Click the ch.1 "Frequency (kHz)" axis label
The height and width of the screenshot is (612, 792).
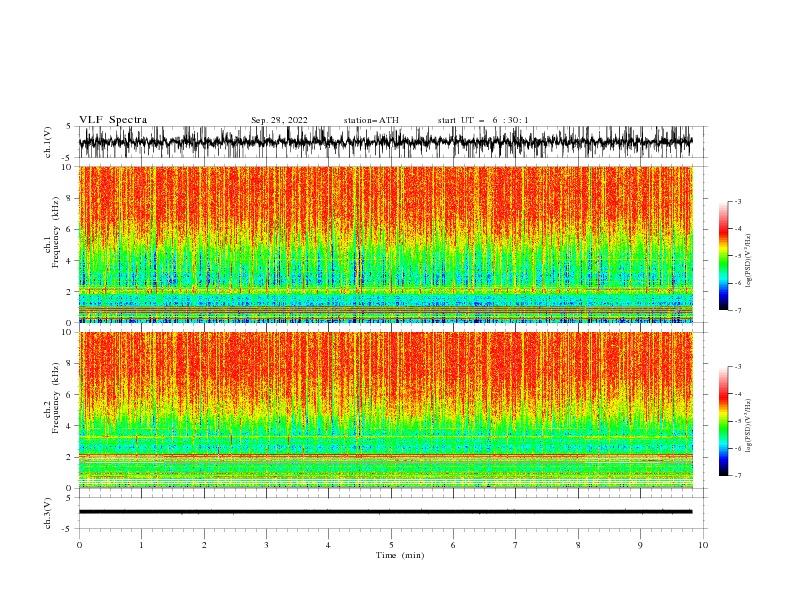click(x=56, y=233)
